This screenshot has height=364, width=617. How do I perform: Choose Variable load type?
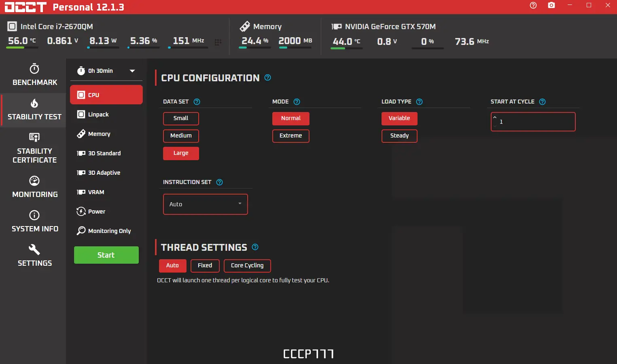399,119
